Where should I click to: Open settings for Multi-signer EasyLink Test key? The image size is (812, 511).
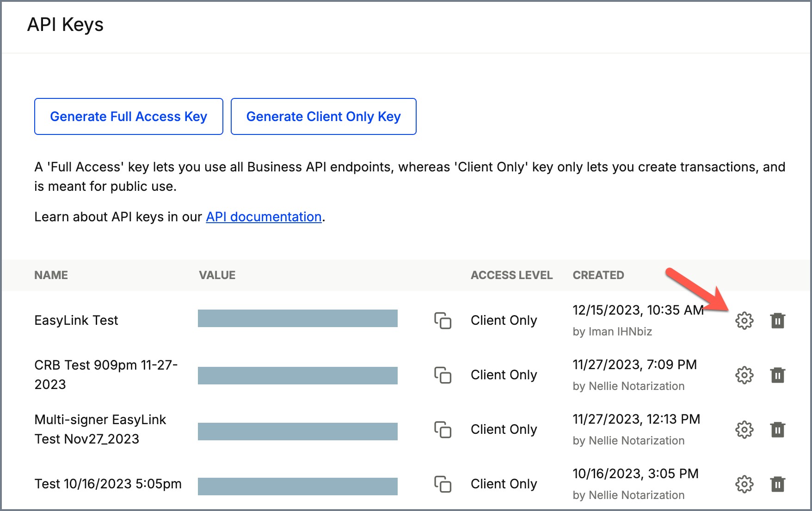point(744,430)
